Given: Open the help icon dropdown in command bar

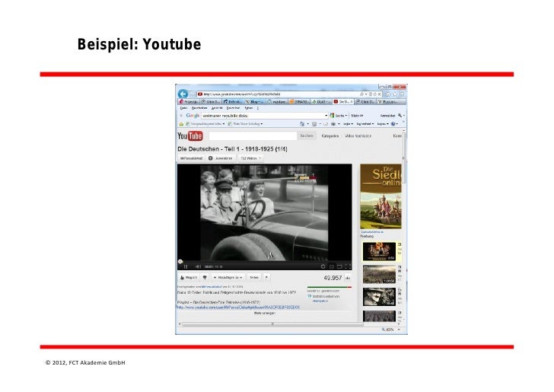Looking at the screenshot, I should 395,124.
